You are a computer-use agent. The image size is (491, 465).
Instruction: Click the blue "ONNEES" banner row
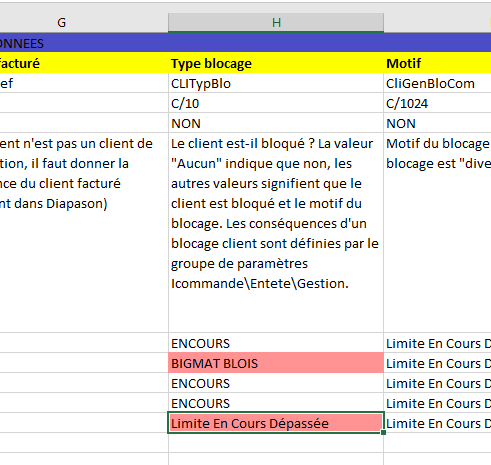(x=245, y=43)
